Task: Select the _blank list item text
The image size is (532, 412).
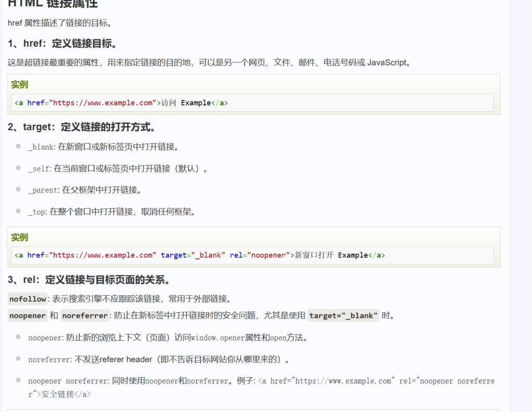Action: (x=103, y=147)
